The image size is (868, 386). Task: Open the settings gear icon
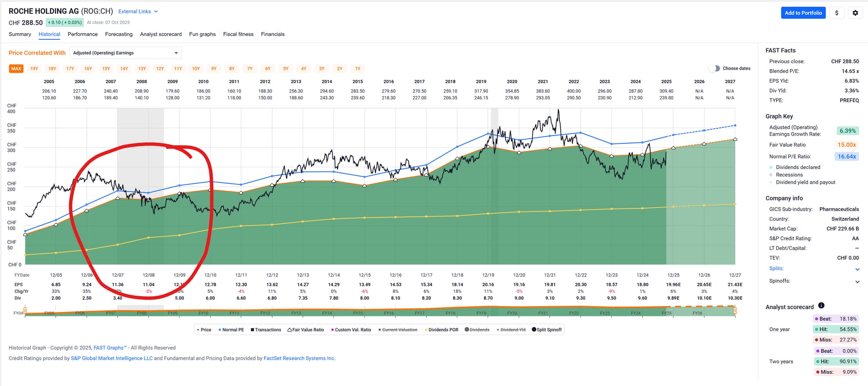click(855, 13)
